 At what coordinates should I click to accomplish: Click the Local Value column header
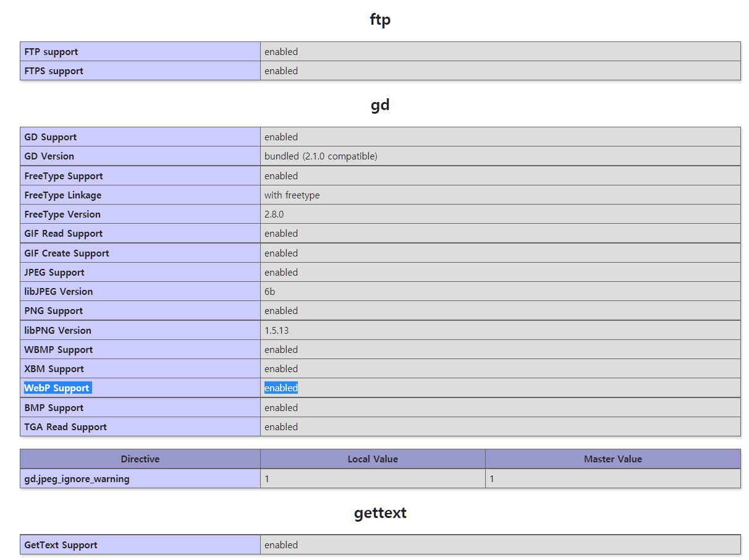tap(373, 459)
